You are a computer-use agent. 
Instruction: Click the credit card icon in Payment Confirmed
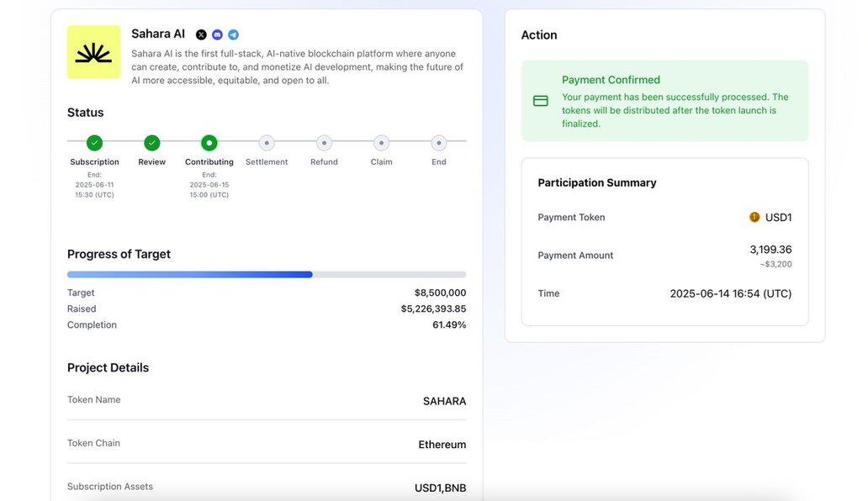pyautogui.click(x=541, y=101)
